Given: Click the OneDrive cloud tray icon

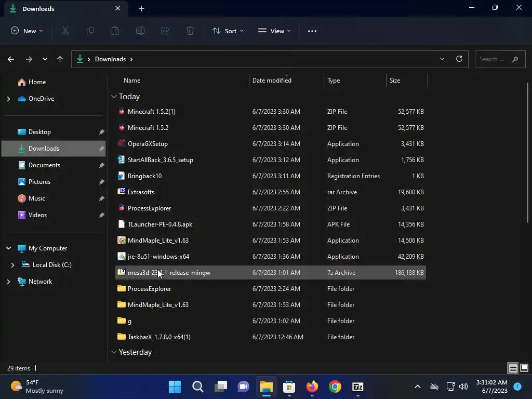Looking at the screenshot, I should [434, 387].
